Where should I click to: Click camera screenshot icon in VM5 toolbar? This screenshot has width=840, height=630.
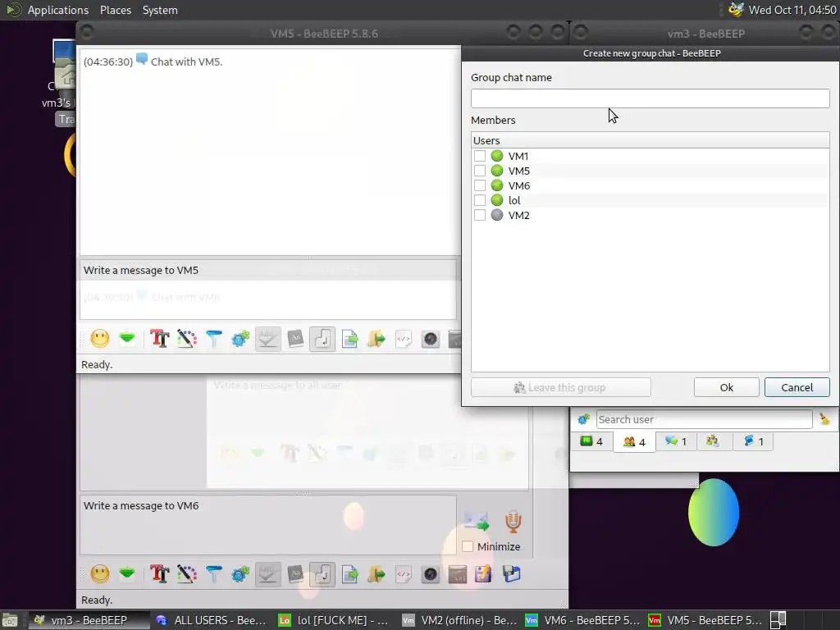pyautogui.click(x=431, y=339)
